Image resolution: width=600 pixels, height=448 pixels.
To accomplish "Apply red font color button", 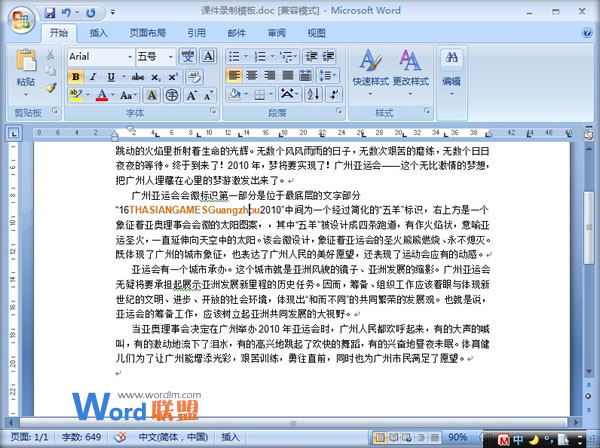I will [102, 95].
